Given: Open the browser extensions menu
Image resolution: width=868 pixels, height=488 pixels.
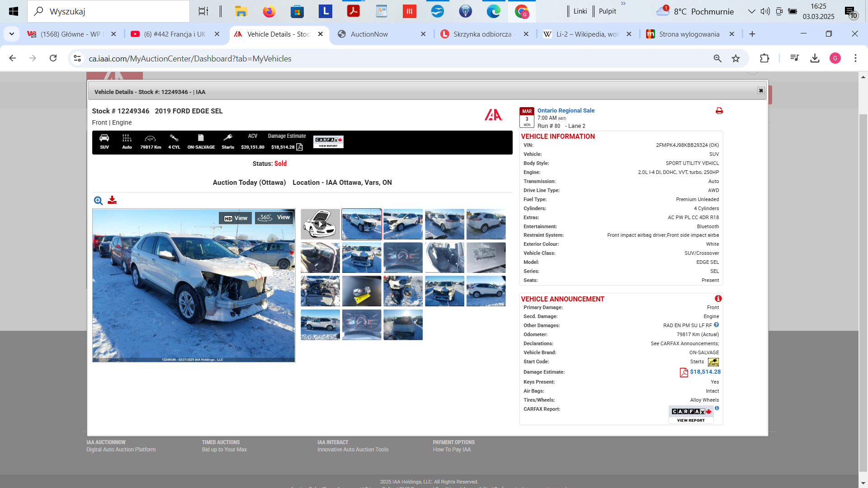Looking at the screenshot, I should click(764, 58).
